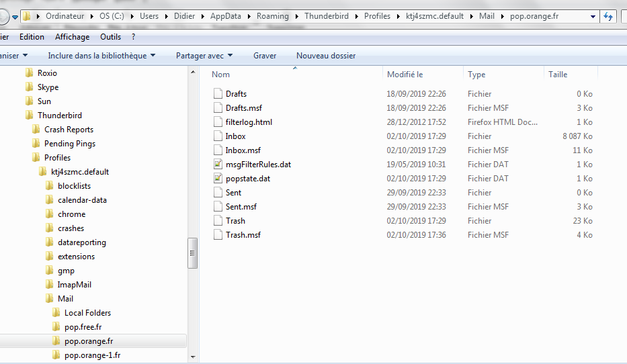This screenshot has width=627, height=364.
Task: Click the Sent file icon
Action: click(x=218, y=193)
